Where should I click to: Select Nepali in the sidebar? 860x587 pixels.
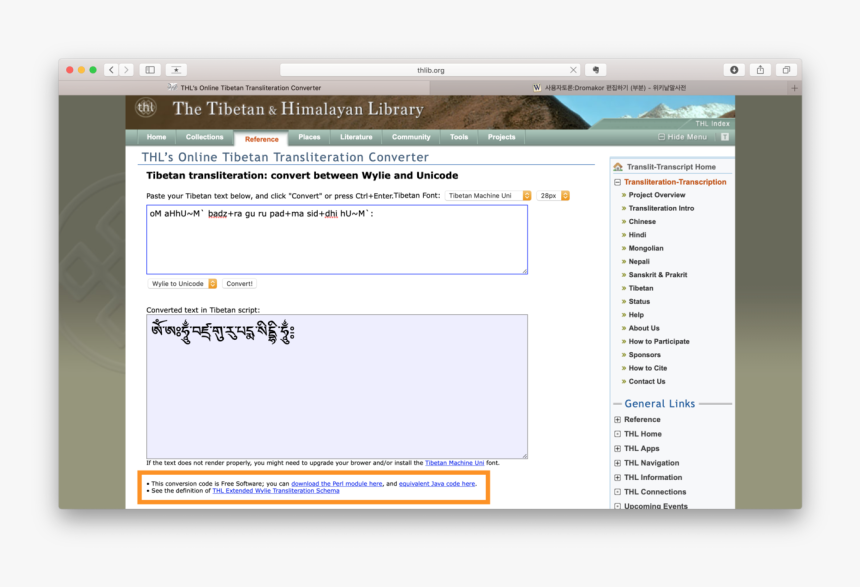click(x=639, y=262)
